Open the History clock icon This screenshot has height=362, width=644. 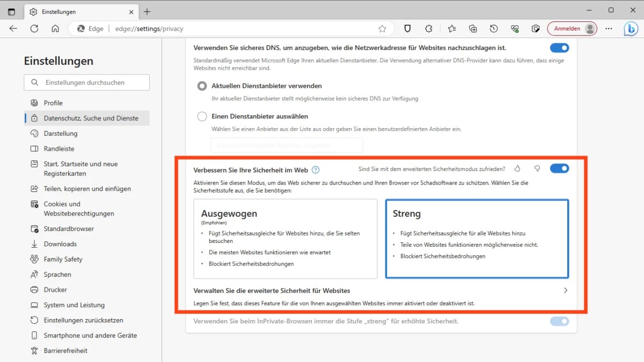point(494,29)
